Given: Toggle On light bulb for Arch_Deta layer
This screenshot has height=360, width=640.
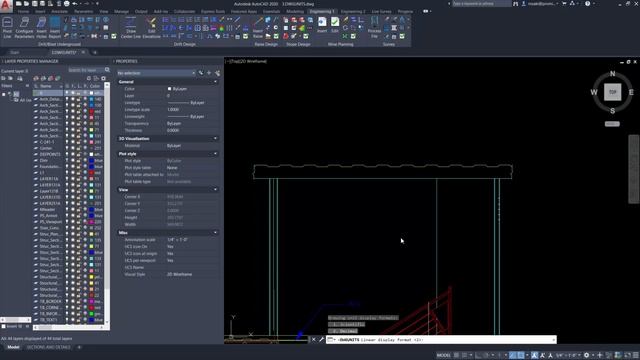Looking at the screenshot, I should click(67, 99).
